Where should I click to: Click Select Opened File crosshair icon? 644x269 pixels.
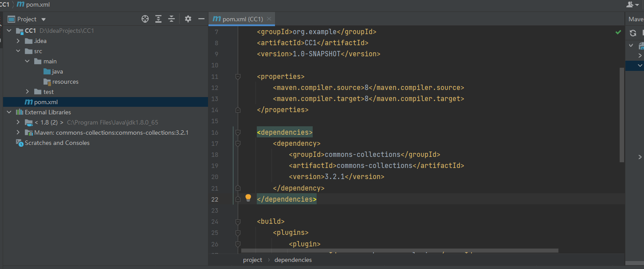145,19
